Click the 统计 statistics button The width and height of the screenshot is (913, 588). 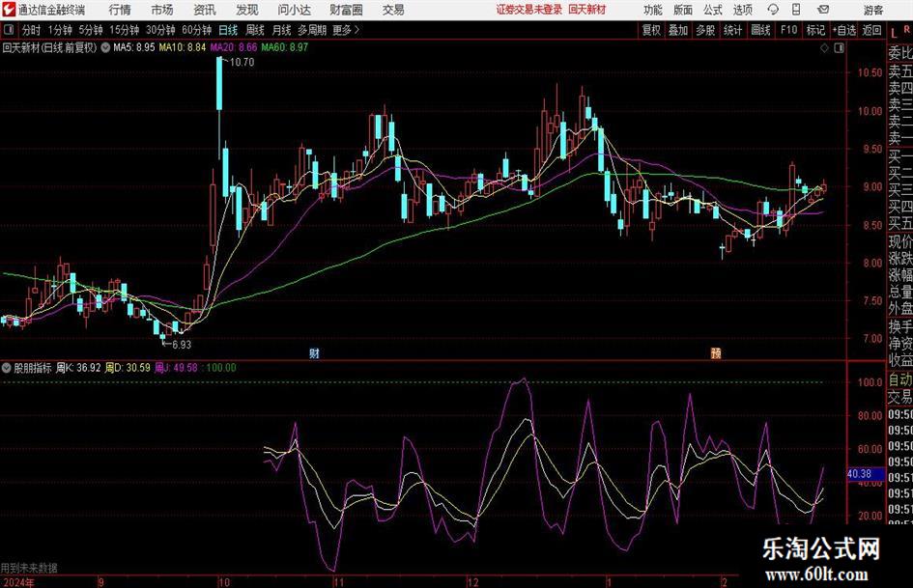click(x=732, y=30)
